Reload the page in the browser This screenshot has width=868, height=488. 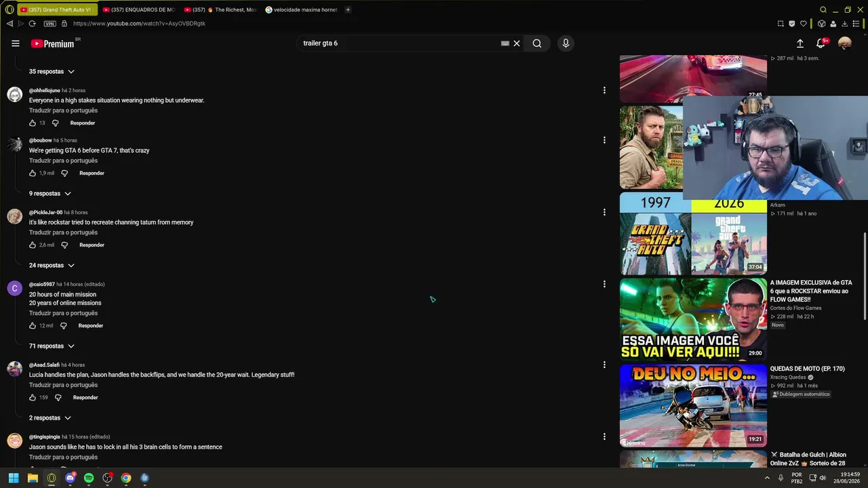[x=32, y=24]
